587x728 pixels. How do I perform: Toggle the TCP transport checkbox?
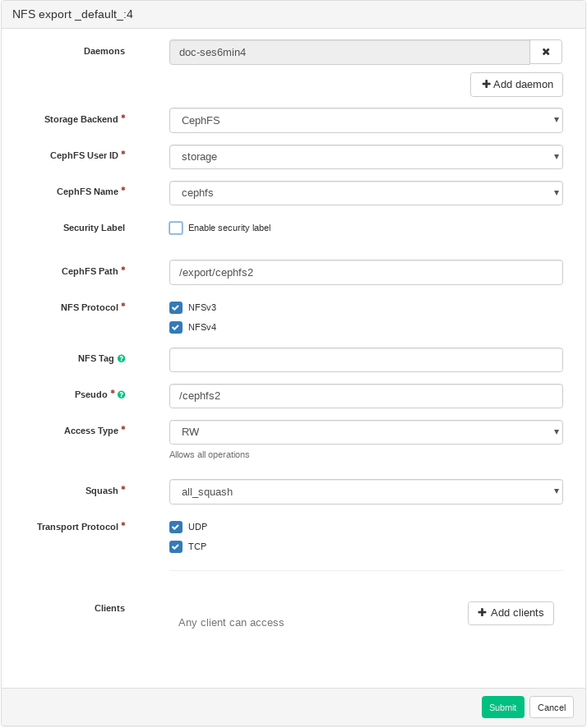176,546
